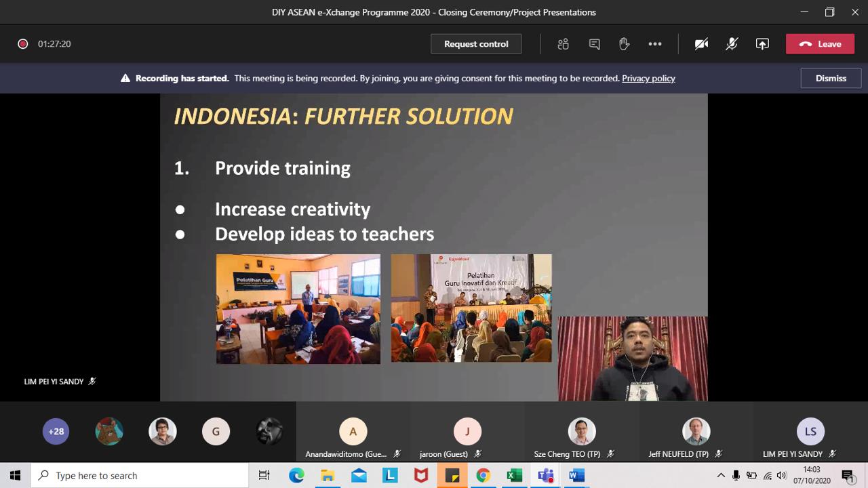Screen dimensions: 868x488
Task: Select the Jeff NEUFELD participant tile
Action: (x=696, y=432)
